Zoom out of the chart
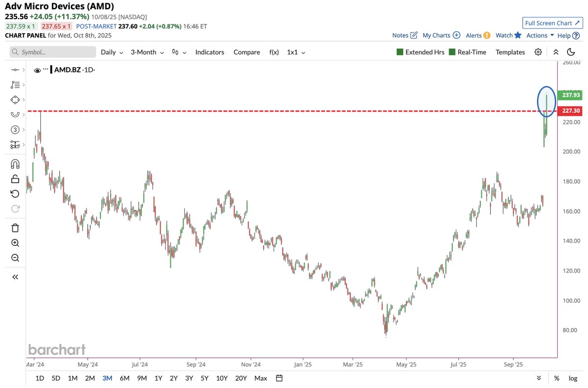The width and height of the screenshot is (588, 388). click(x=15, y=258)
